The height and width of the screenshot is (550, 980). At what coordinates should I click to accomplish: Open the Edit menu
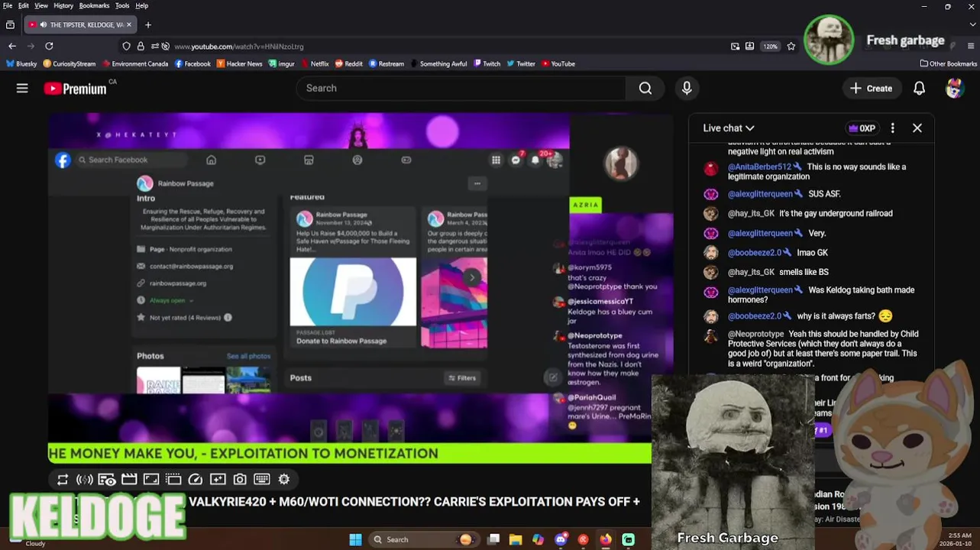[x=24, y=5]
